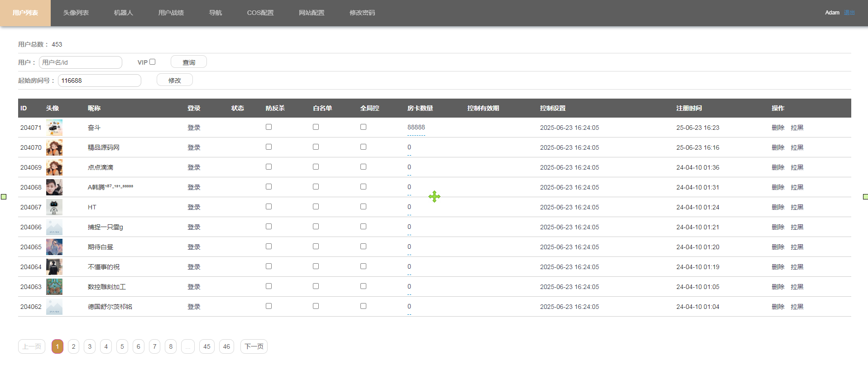The image size is (868, 365).
Task: Blacklist user 204062 with 拉黑 link
Action: pos(797,307)
